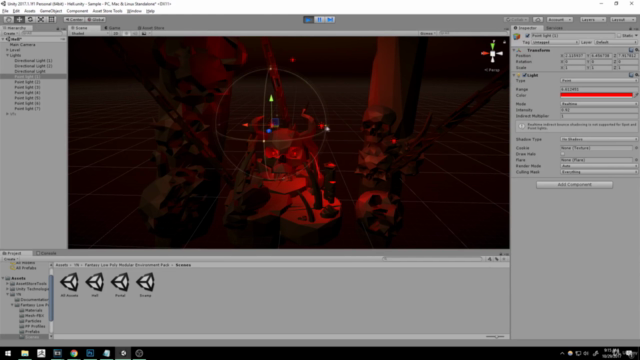The image size is (640, 360).
Task: Open Transform component help icon
Action: (x=631, y=50)
